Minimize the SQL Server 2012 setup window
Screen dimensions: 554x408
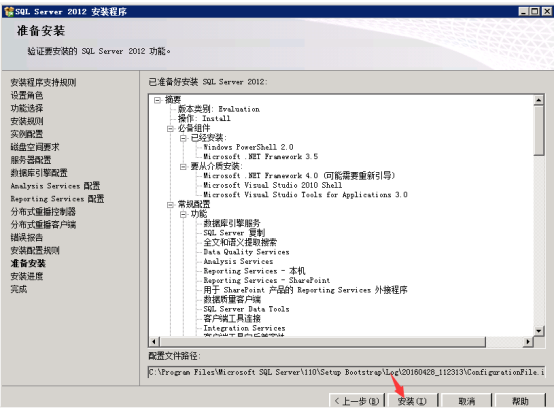click(524, 12)
